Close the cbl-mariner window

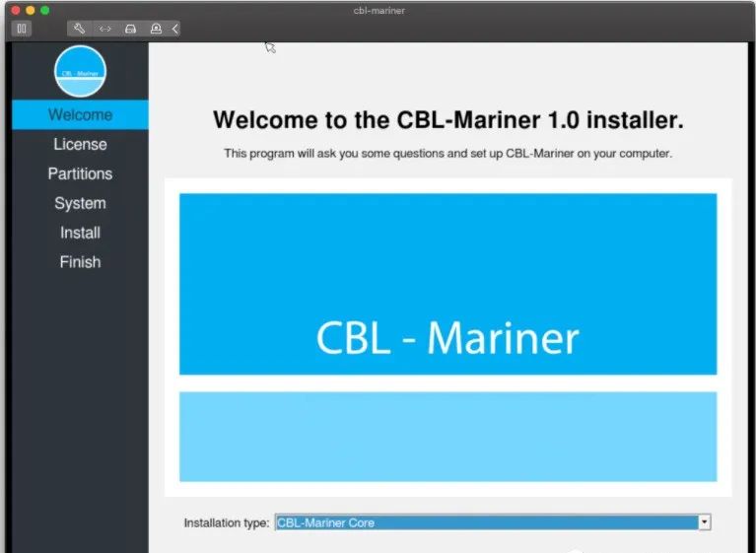click(16, 10)
